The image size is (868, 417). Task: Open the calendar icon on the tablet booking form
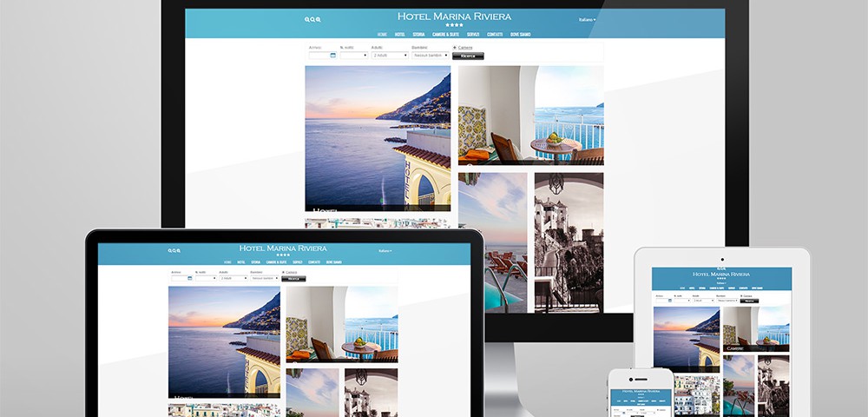click(x=668, y=301)
